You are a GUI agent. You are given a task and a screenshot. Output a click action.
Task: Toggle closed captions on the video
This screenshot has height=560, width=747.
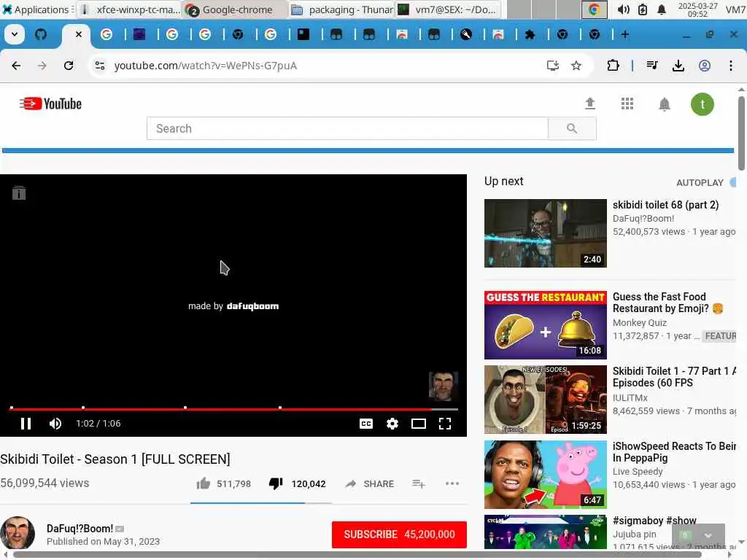point(366,424)
